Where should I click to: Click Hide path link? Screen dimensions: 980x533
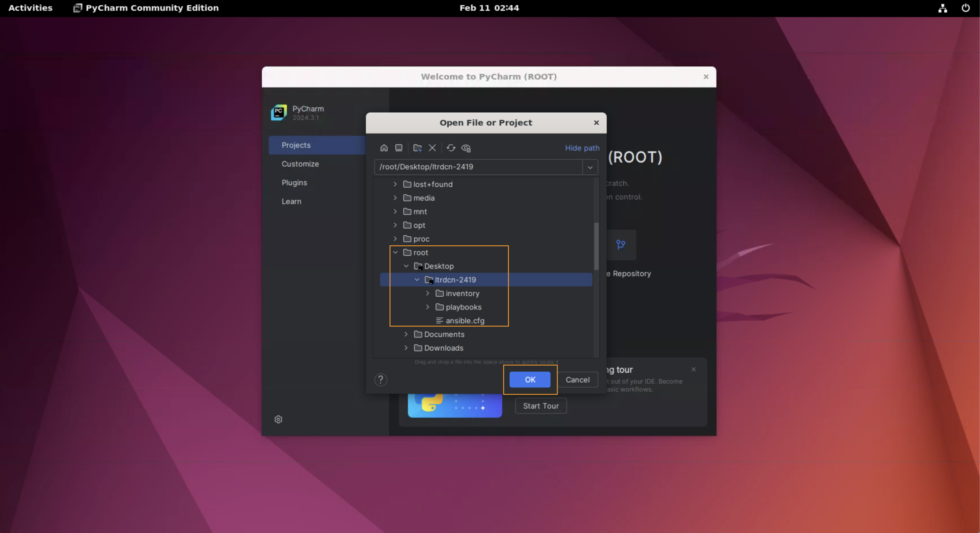582,148
